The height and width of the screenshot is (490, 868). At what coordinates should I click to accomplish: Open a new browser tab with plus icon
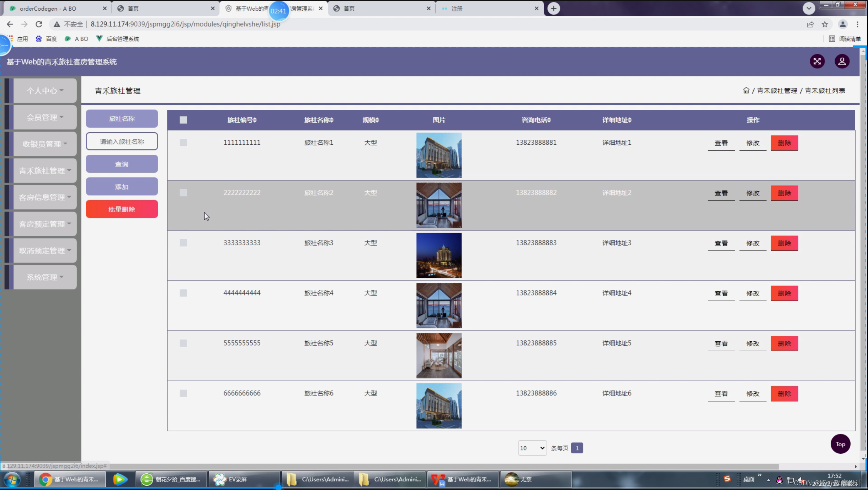click(x=553, y=8)
